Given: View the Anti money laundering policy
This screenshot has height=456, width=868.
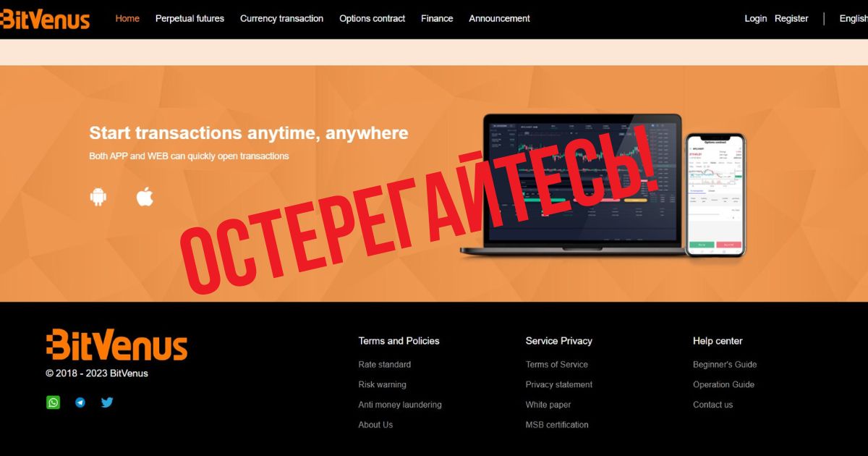Looking at the screenshot, I should point(399,405).
